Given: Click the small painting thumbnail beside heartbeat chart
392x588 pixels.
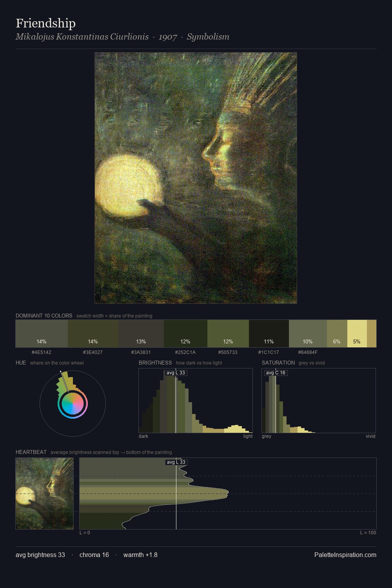Looking at the screenshot, I should (45, 494).
